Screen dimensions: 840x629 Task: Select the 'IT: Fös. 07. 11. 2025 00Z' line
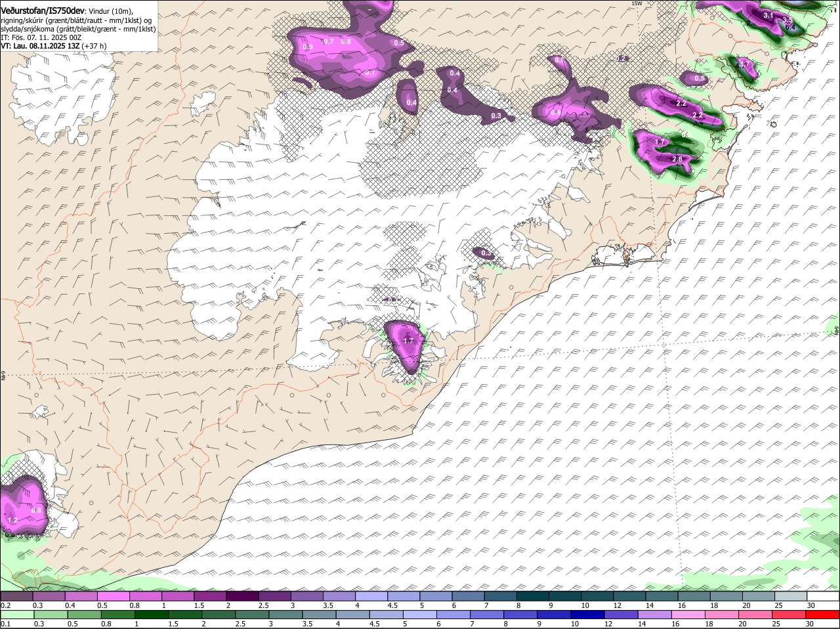[x=41, y=37]
